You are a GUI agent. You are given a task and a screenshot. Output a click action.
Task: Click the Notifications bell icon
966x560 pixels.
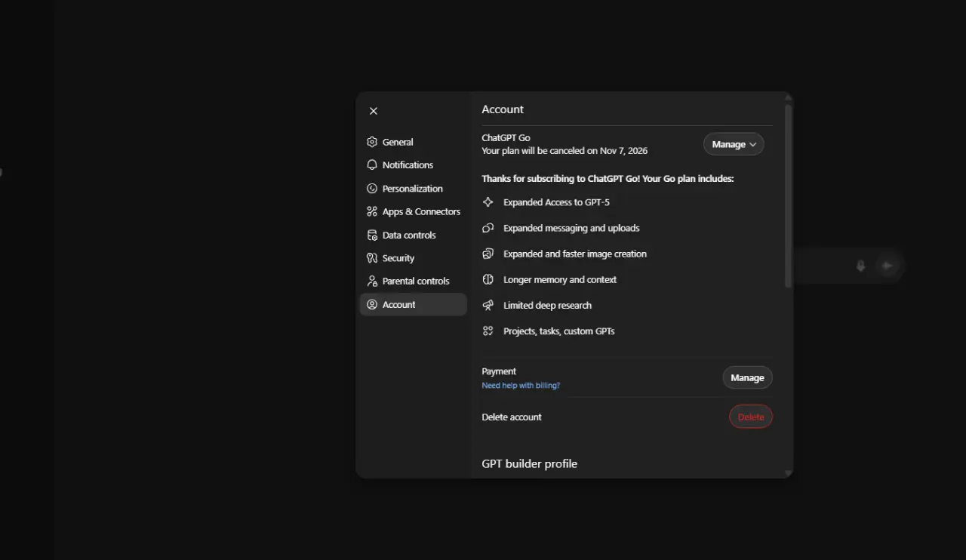[372, 165]
